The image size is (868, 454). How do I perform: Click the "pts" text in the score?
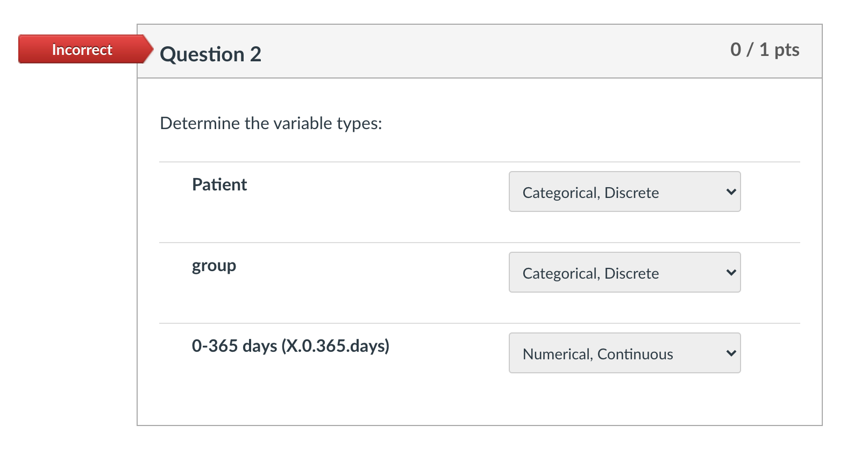[786, 49]
